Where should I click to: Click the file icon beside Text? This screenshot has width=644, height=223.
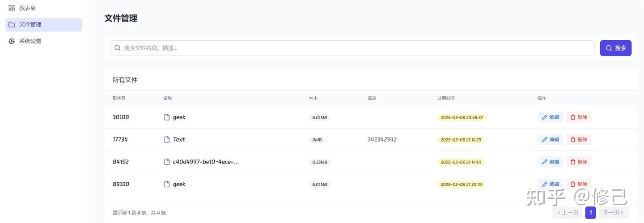pyautogui.click(x=167, y=140)
